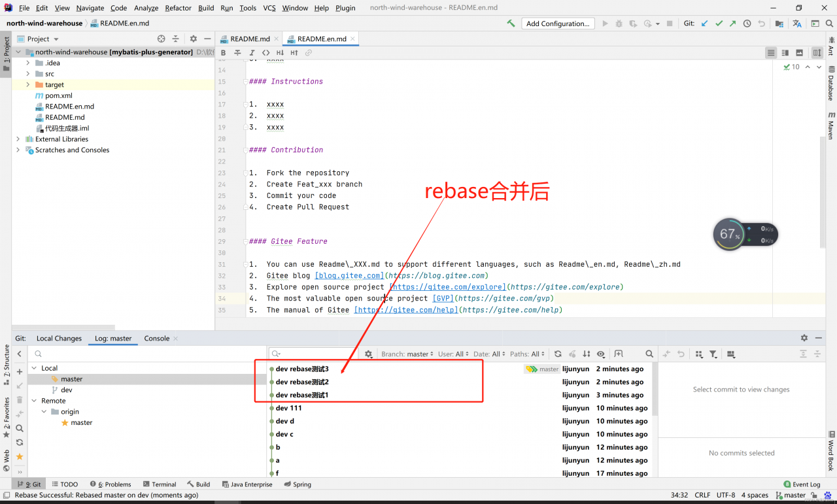Click the Git log commit search field

pyautogui.click(x=314, y=354)
